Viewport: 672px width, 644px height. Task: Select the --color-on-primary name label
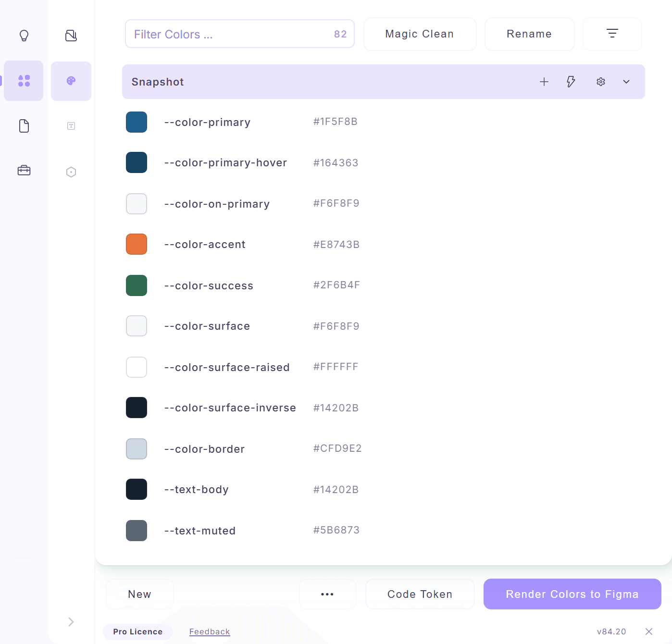pos(217,204)
